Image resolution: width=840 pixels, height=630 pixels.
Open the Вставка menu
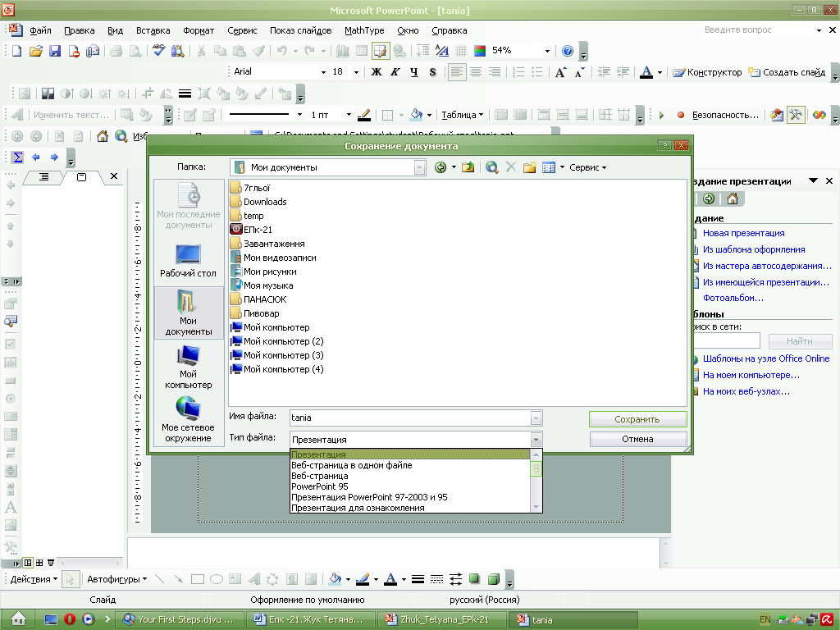point(153,30)
